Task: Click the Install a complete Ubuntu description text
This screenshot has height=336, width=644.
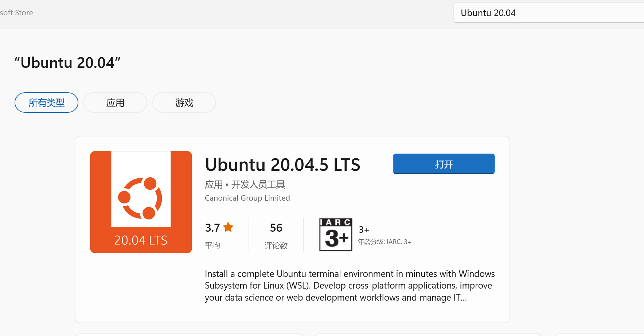Action: coord(350,286)
